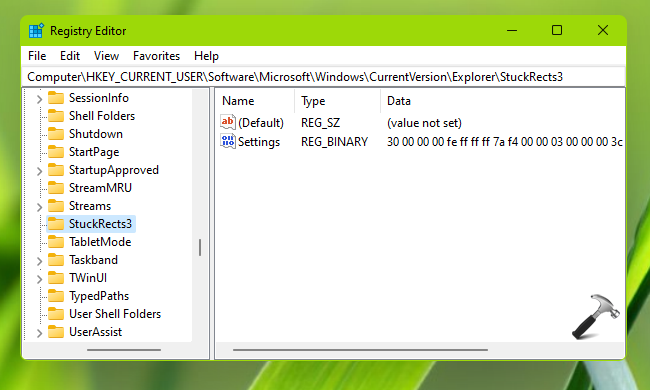The width and height of the screenshot is (650, 390).
Task: Expand the UserAssist key
Action: [39, 333]
